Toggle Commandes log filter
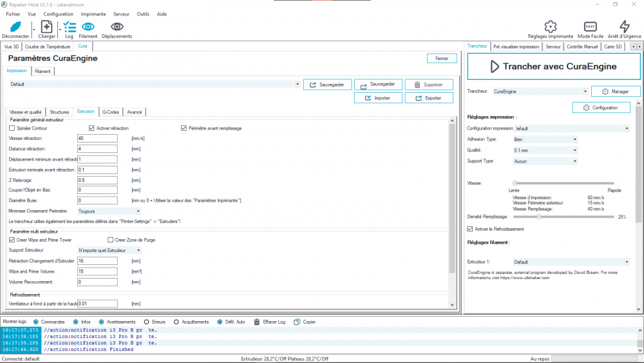The image size is (644, 363). coord(35,322)
